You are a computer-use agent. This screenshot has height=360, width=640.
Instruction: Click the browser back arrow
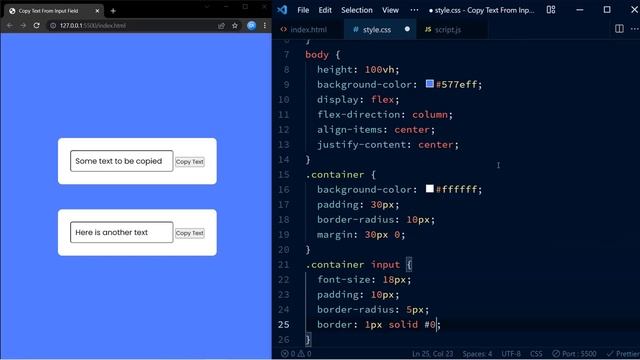tap(9, 25)
